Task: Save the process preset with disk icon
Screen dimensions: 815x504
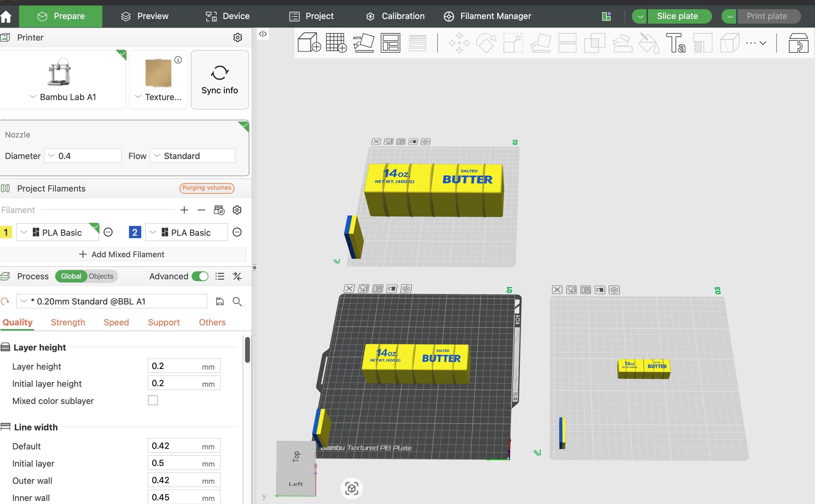Action: [x=220, y=301]
